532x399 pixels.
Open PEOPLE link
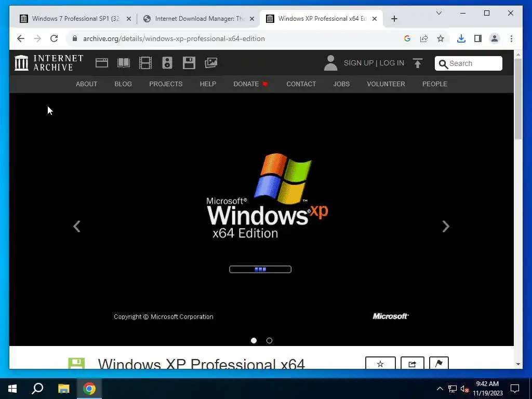click(435, 84)
